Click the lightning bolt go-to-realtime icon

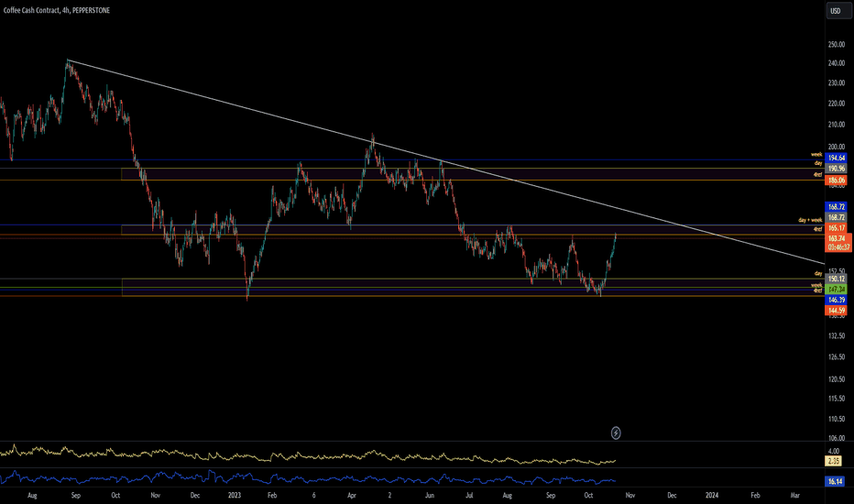click(616, 433)
